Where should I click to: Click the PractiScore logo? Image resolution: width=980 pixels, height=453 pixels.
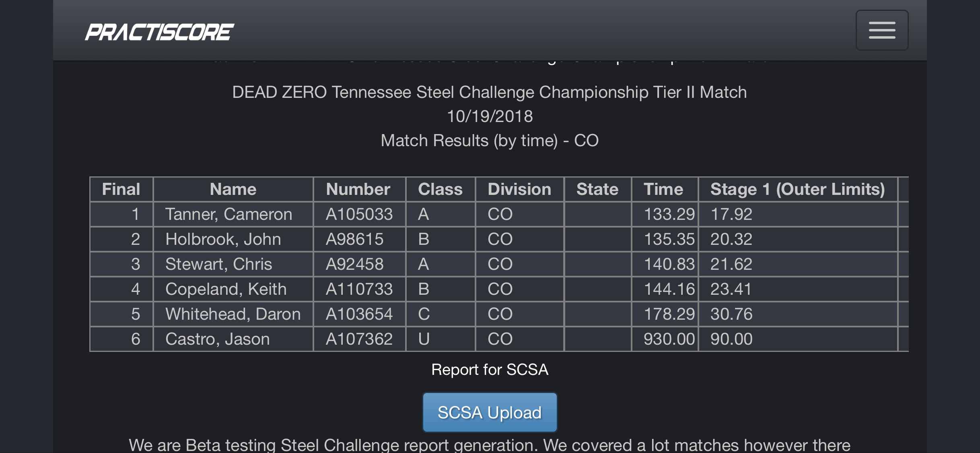[159, 32]
